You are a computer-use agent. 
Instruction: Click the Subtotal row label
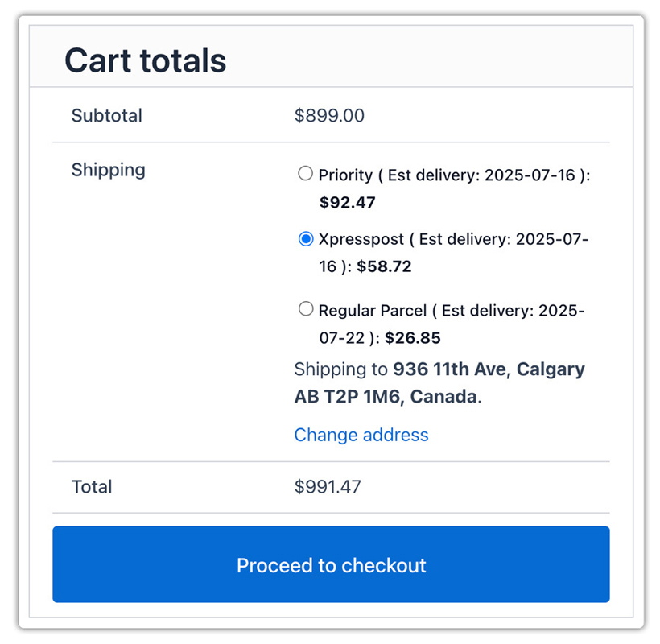tap(106, 115)
